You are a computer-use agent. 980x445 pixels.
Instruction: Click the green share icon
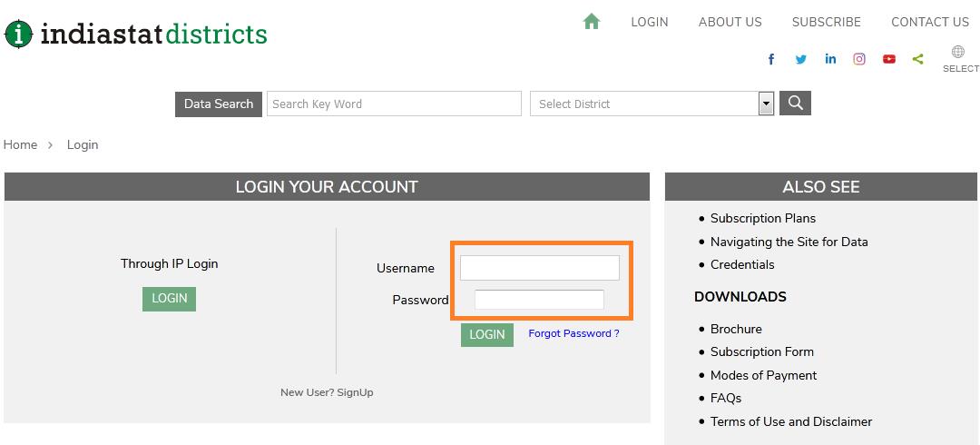(918, 59)
